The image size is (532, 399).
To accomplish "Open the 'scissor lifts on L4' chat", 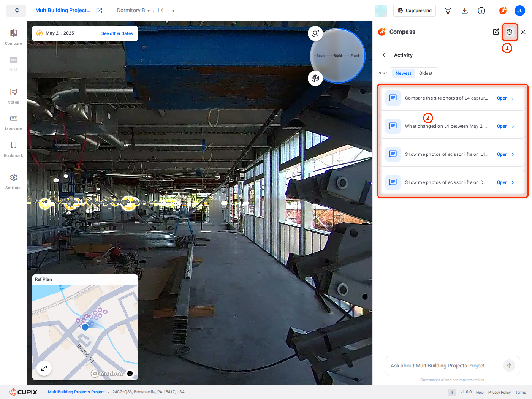I will pyautogui.click(x=453, y=154).
